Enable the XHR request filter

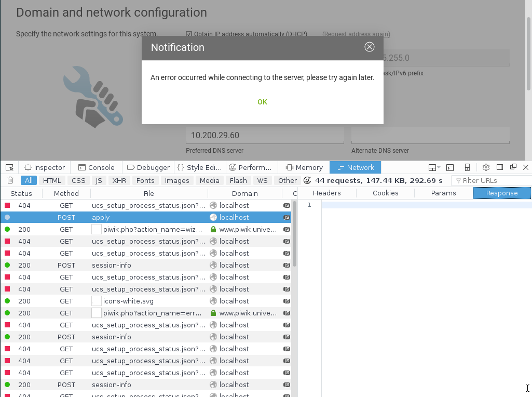[x=119, y=180]
